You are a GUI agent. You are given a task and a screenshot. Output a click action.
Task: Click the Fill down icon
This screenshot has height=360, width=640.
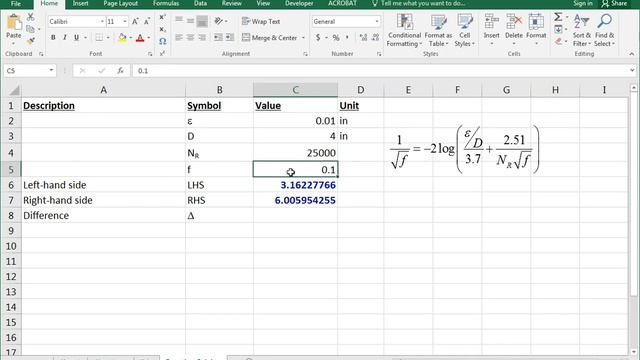[x=558, y=29]
